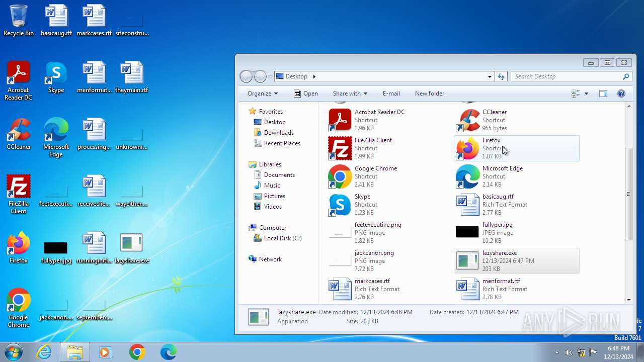This screenshot has width=644, height=362.
Task: Open the Organize dropdown menu
Action: 263,94
